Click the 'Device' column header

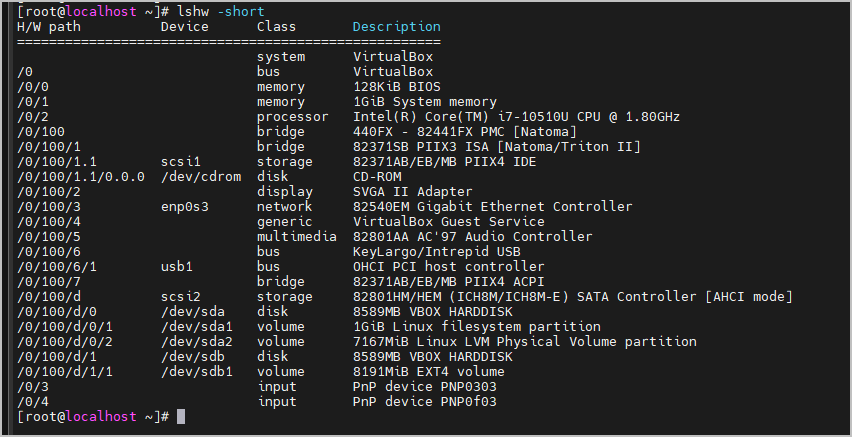184,27
